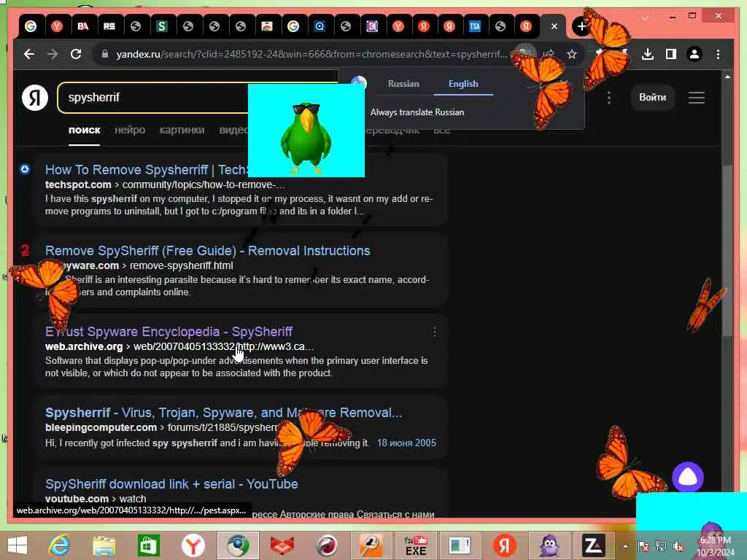Select the нейро search tab
This screenshot has width=747, height=560.
coord(130,130)
